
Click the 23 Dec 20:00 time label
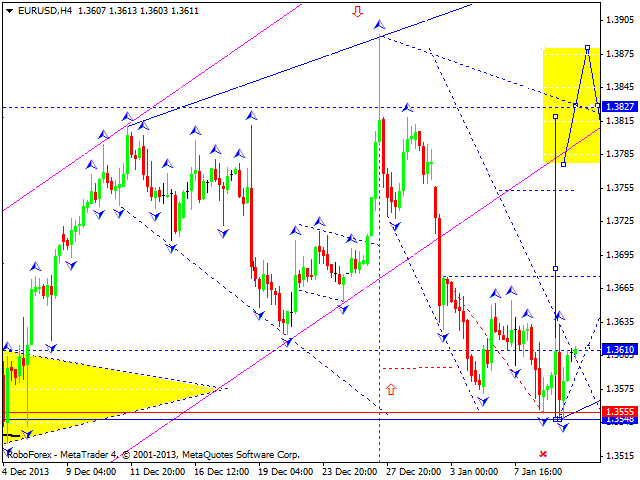349,471
